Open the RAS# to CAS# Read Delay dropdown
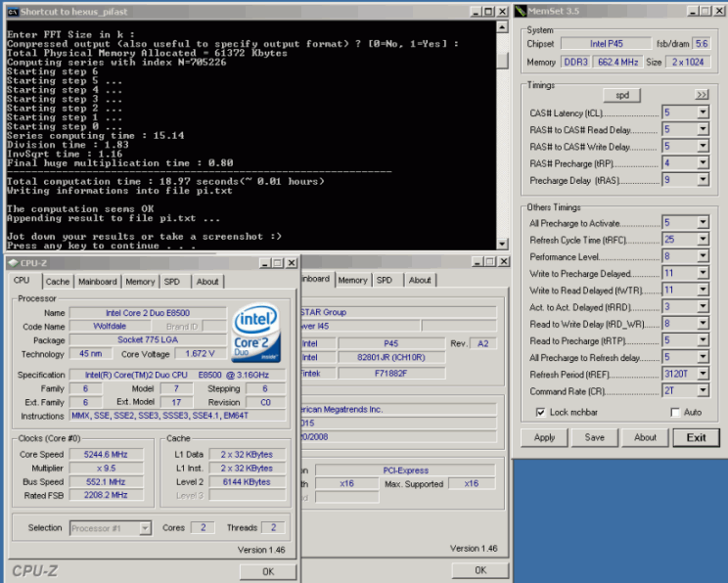 pos(703,129)
